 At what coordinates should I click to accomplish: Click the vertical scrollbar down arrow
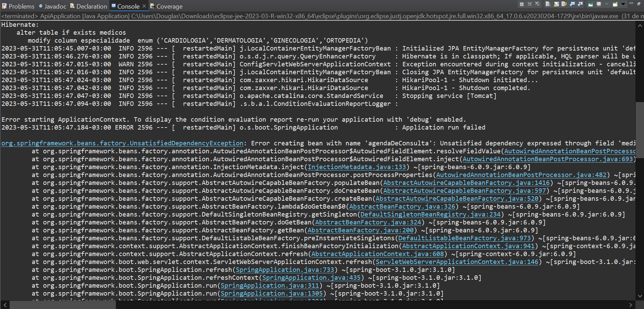[x=640, y=296]
